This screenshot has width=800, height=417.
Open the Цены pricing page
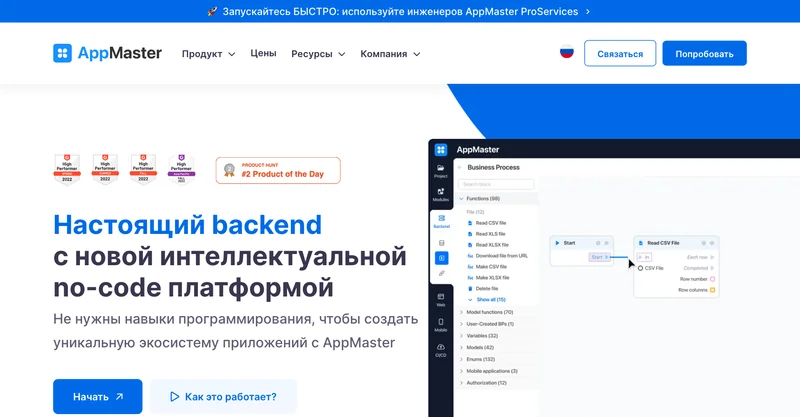coord(263,53)
